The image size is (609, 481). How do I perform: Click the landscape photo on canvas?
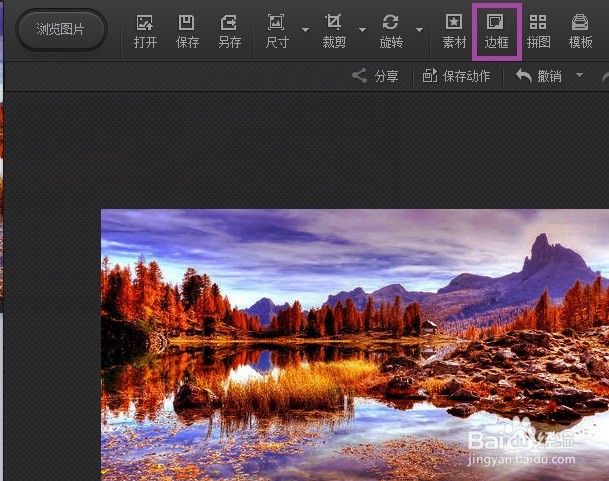click(x=355, y=345)
